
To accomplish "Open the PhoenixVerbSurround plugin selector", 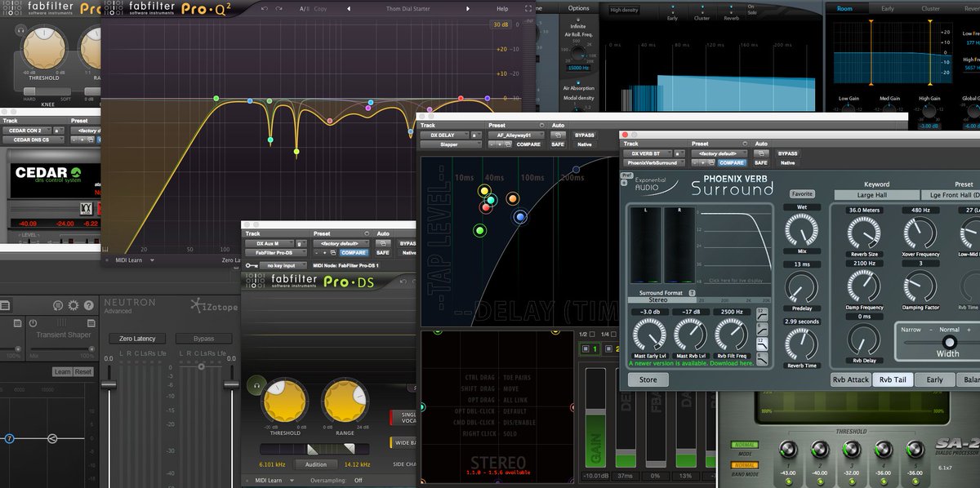I will pos(653,163).
